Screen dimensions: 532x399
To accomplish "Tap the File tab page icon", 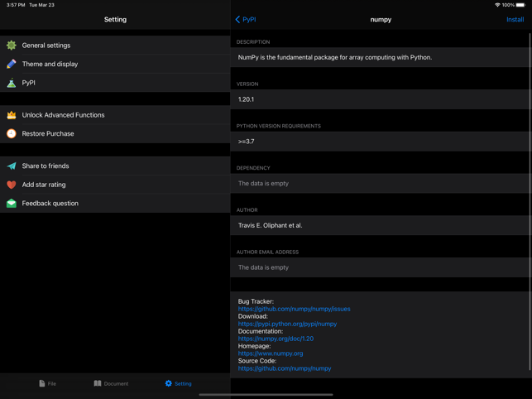I will 41,383.
